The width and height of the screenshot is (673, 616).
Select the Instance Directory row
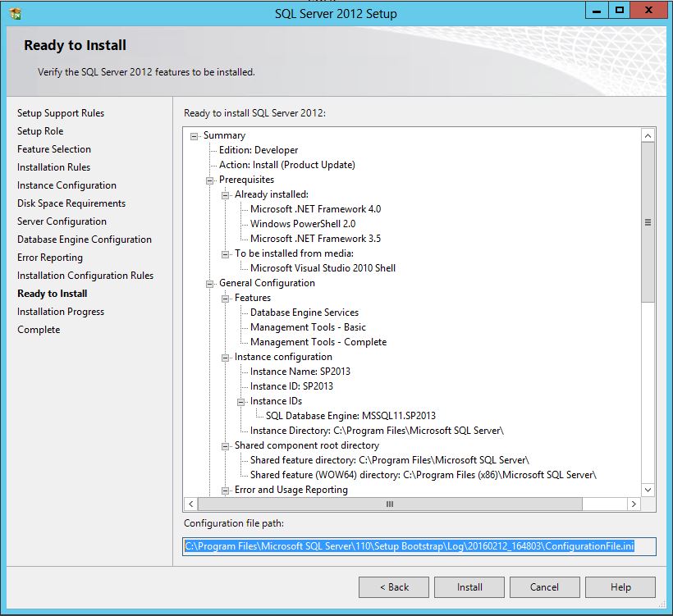(377, 431)
